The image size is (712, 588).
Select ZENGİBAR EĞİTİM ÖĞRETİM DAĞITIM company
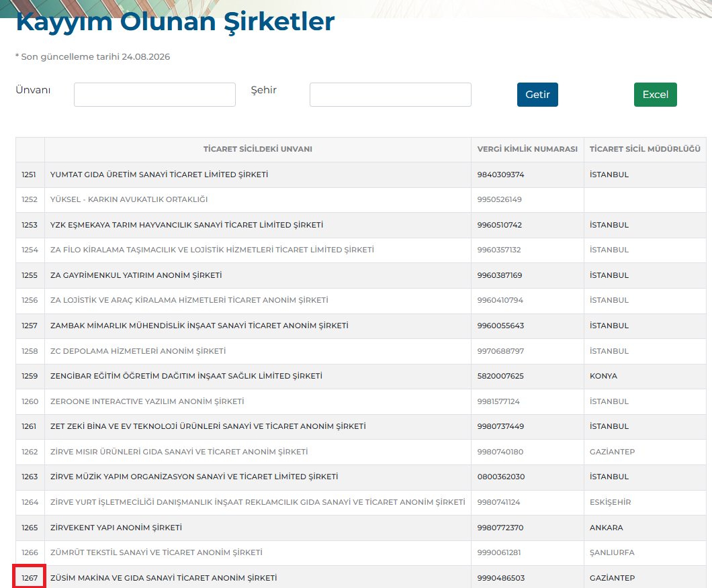coord(186,376)
